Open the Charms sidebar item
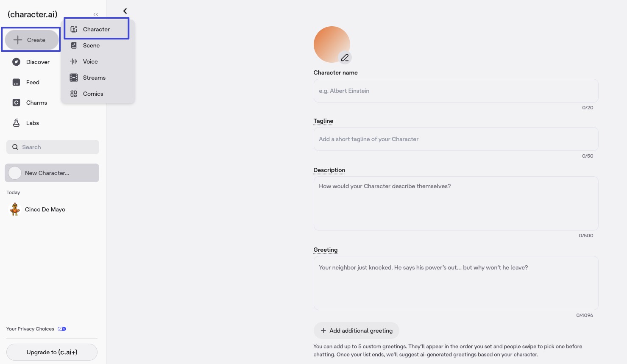Image resolution: width=627 pixels, height=364 pixels. click(32, 103)
